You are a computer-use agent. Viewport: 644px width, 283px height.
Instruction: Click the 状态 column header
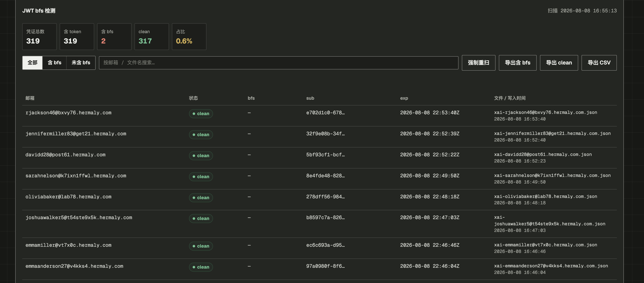tap(193, 98)
